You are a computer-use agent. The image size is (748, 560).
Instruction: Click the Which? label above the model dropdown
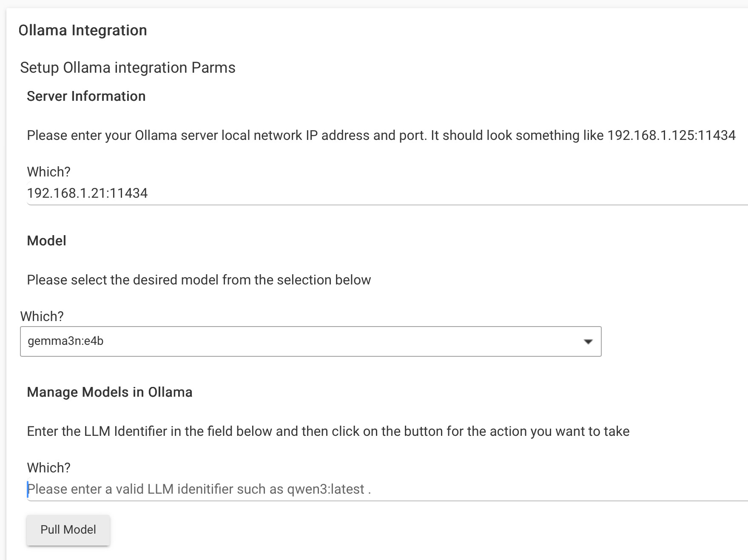point(42,317)
